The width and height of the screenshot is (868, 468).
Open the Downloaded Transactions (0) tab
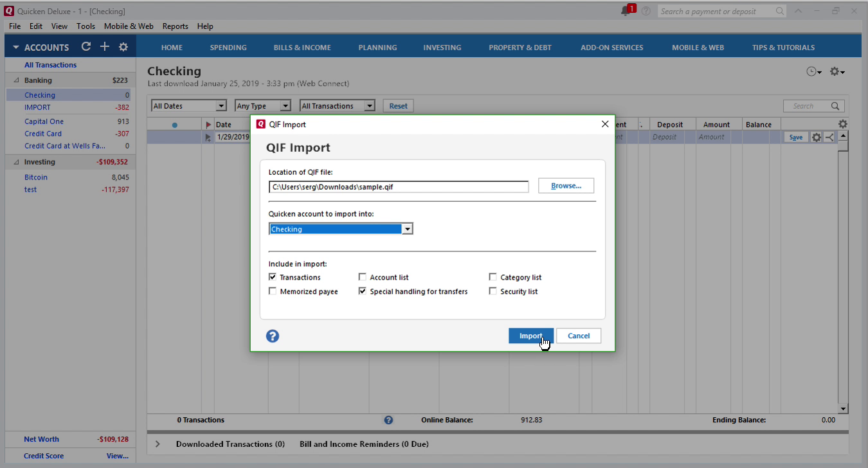point(230,444)
